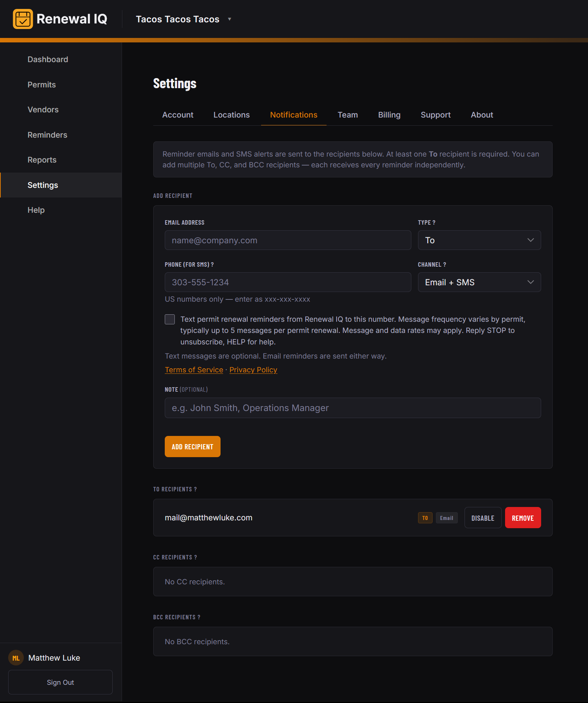This screenshot has width=588, height=703.
Task: Click the ML user avatar badge
Action: point(16,658)
